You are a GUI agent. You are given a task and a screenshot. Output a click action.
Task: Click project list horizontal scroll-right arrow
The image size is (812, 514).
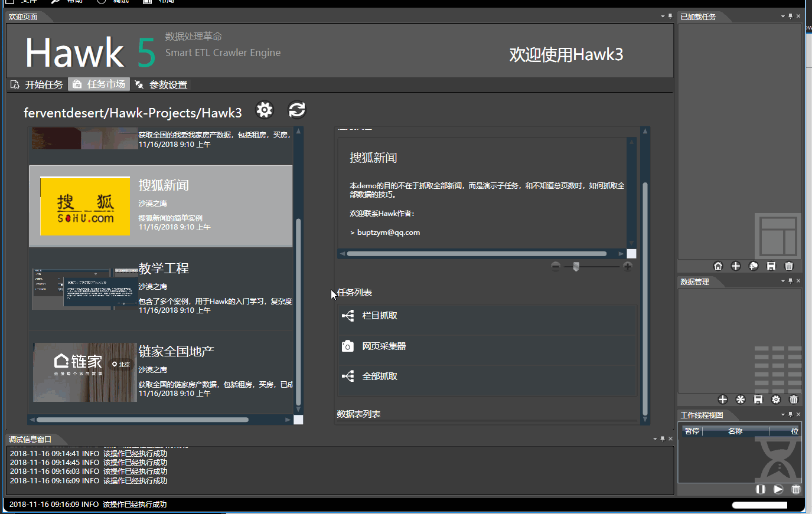[288, 420]
